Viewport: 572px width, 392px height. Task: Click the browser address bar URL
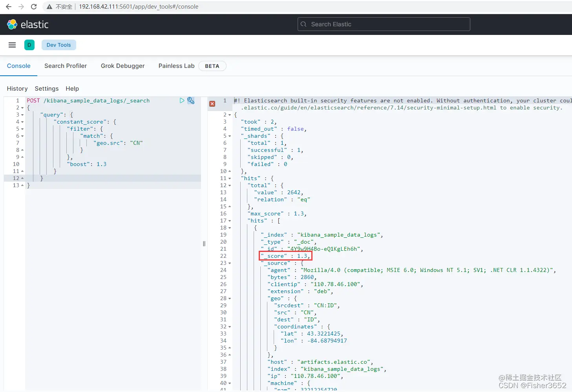[x=139, y=7]
